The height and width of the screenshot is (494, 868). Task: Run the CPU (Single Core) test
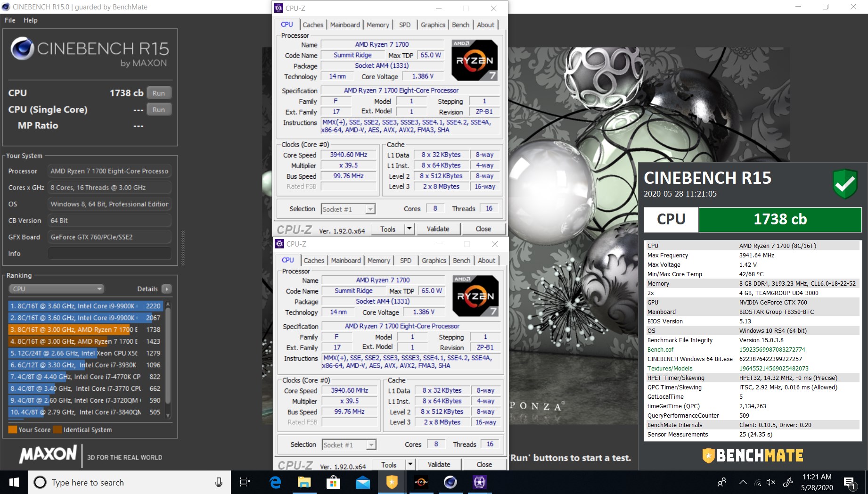(159, 109)
